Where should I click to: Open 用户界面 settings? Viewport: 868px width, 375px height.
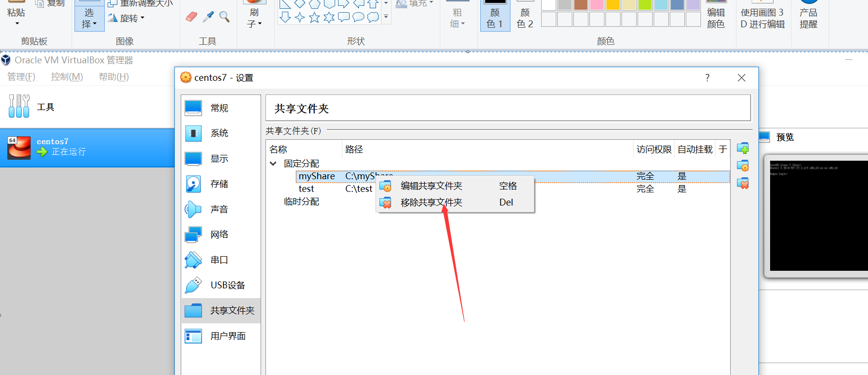(221, 336)
